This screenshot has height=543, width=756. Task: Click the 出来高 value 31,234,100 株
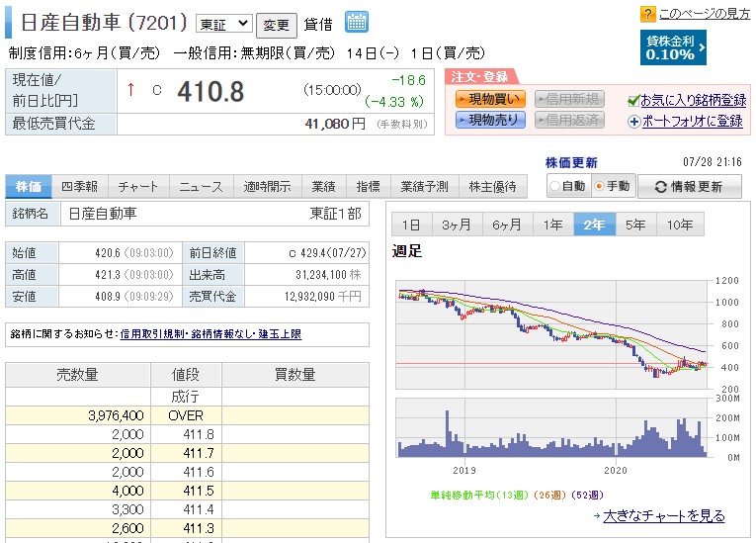pos(328,275)
